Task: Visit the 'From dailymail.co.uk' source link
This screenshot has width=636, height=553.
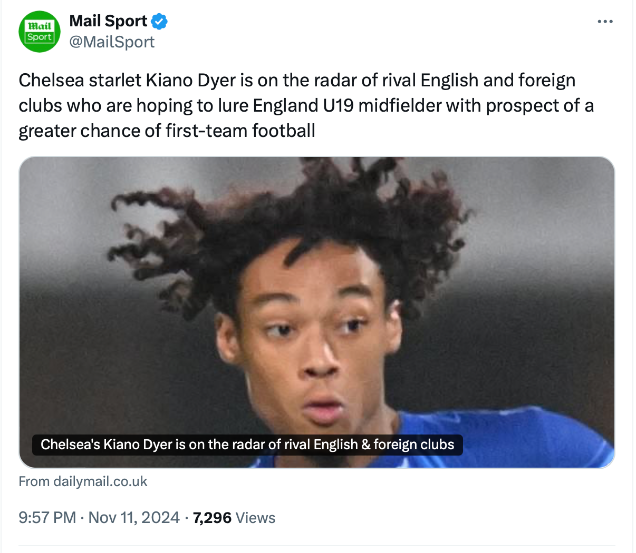Action: click(x=83, y=482)
